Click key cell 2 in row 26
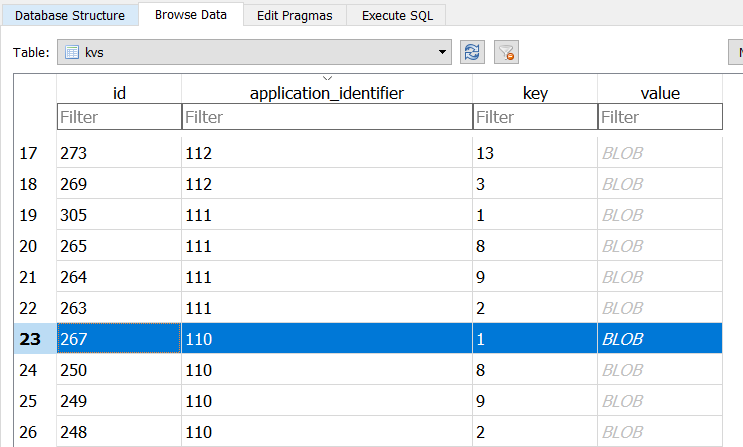The height and width of the screenshot is (447, 743). point(535,432)
